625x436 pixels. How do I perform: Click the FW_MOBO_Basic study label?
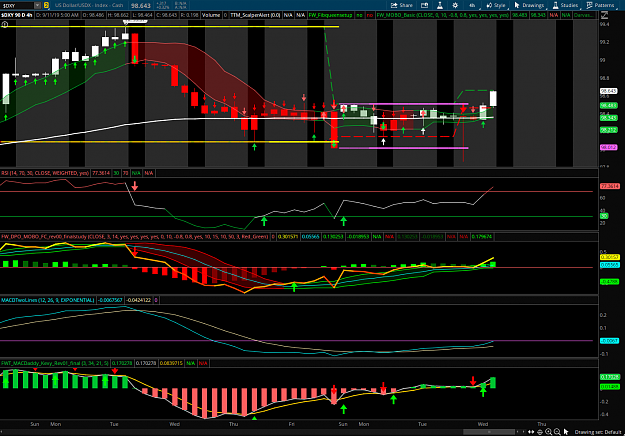click(442, 15)
